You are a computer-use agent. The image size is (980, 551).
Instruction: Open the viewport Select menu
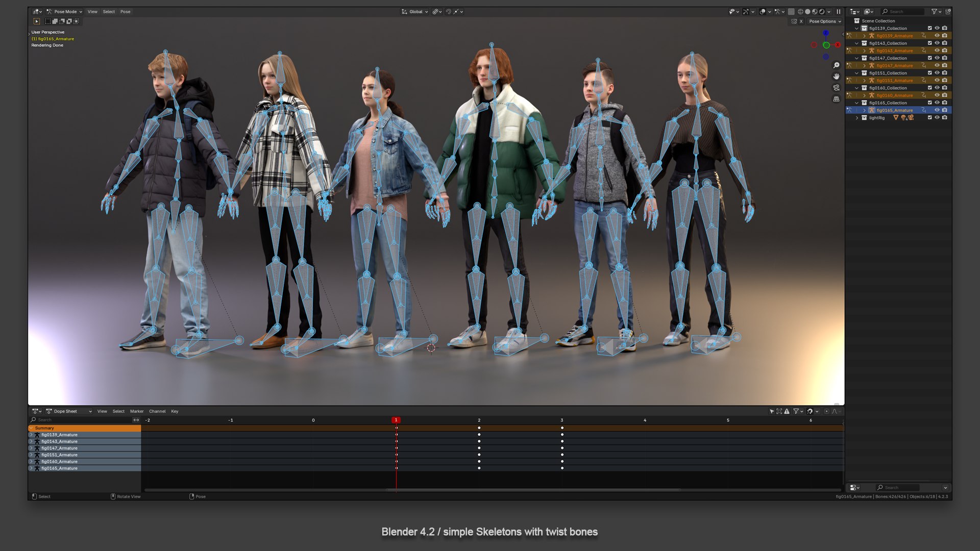click(x=109, y=12)
